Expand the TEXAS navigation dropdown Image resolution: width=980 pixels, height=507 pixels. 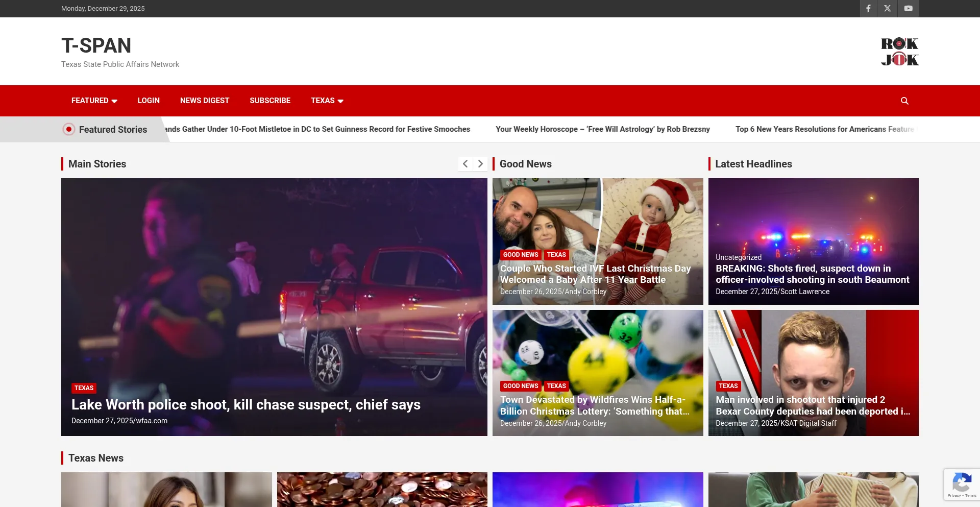point(327,101)
